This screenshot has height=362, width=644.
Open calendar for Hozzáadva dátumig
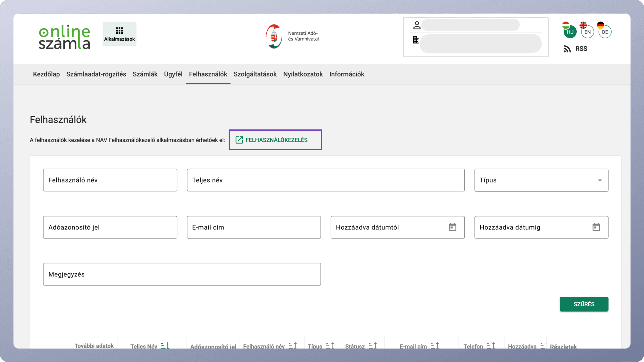point(596,227)
